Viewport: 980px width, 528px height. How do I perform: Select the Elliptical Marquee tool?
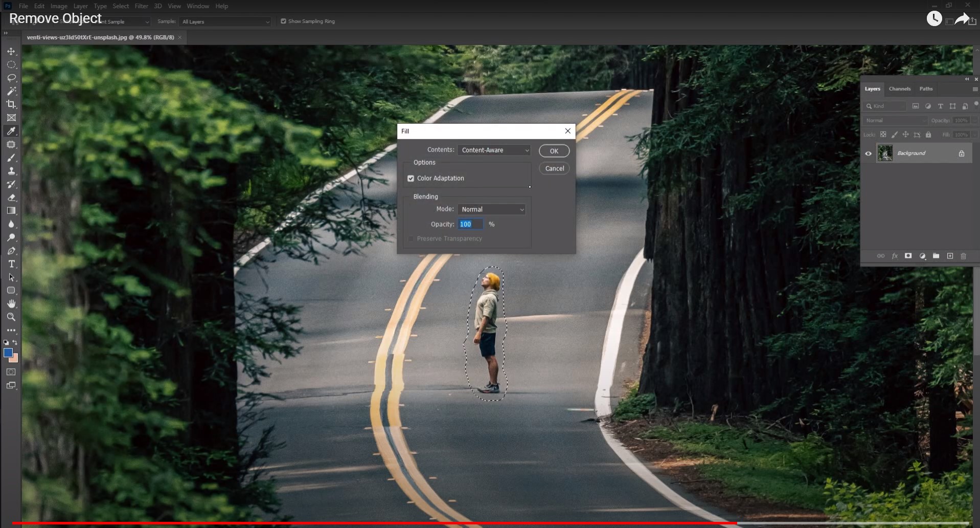pos(11,65)
